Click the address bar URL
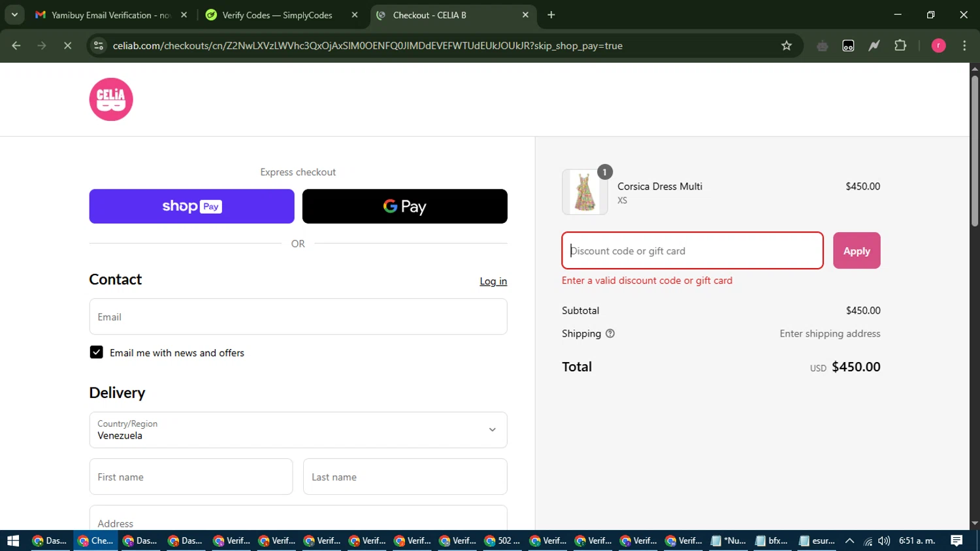The width and height of the screenshot is (980, 551). (367, 46)
